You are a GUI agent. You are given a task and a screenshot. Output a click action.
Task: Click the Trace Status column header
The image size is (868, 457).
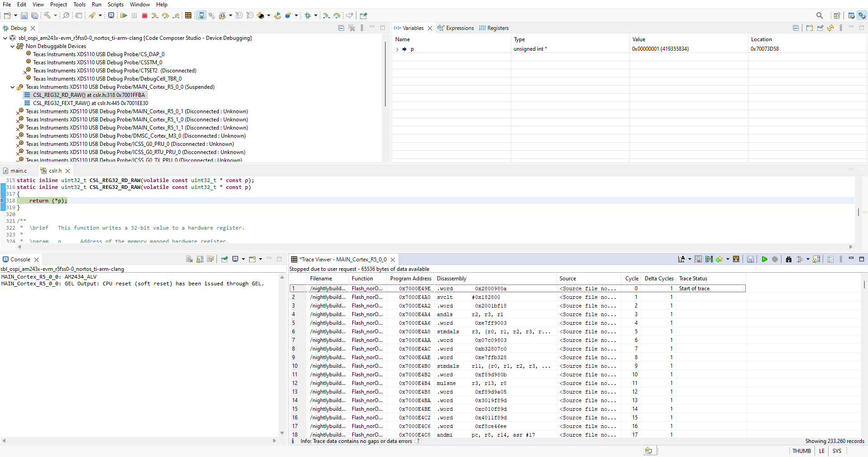pos(711,279)
